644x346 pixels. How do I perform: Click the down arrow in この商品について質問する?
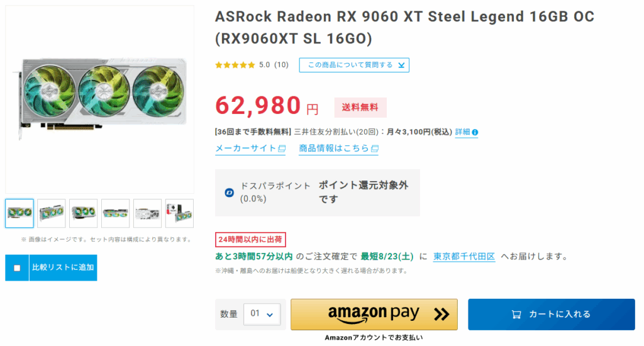(401, 65)
